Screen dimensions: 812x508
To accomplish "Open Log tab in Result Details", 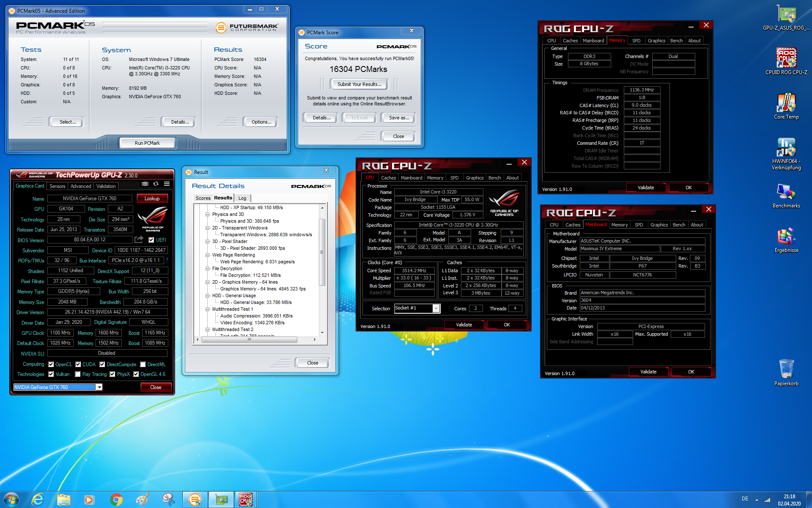I will pos(242,198).
